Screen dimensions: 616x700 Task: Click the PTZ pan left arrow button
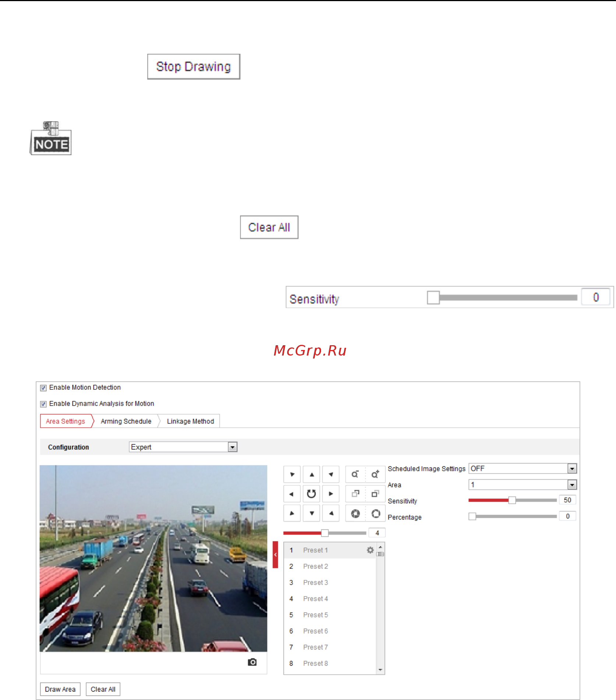pos(292,494)
